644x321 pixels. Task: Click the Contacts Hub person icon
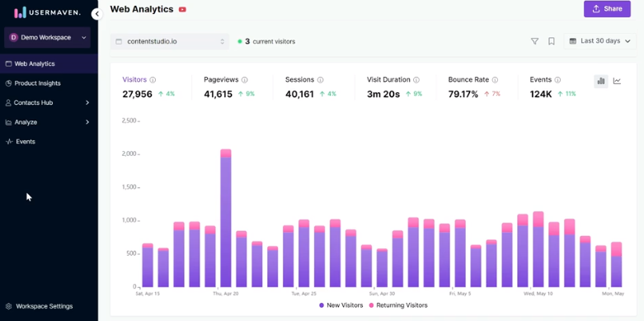click(x=8, y=103)
